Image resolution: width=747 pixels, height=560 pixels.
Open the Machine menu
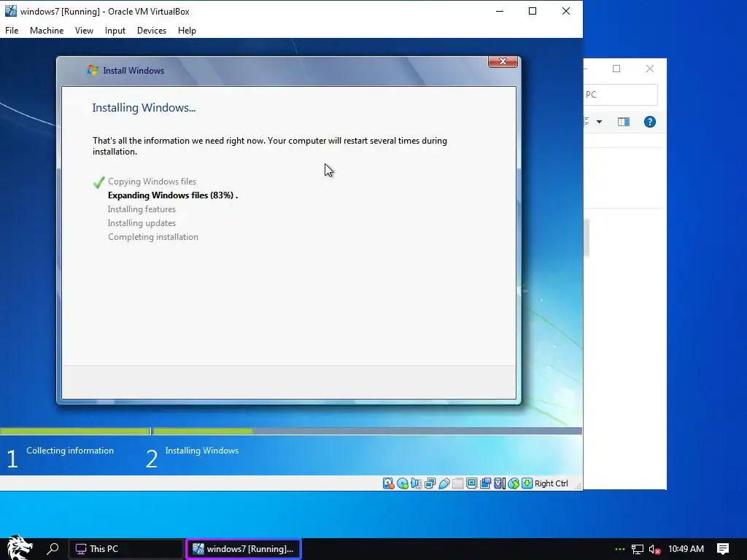47,31
